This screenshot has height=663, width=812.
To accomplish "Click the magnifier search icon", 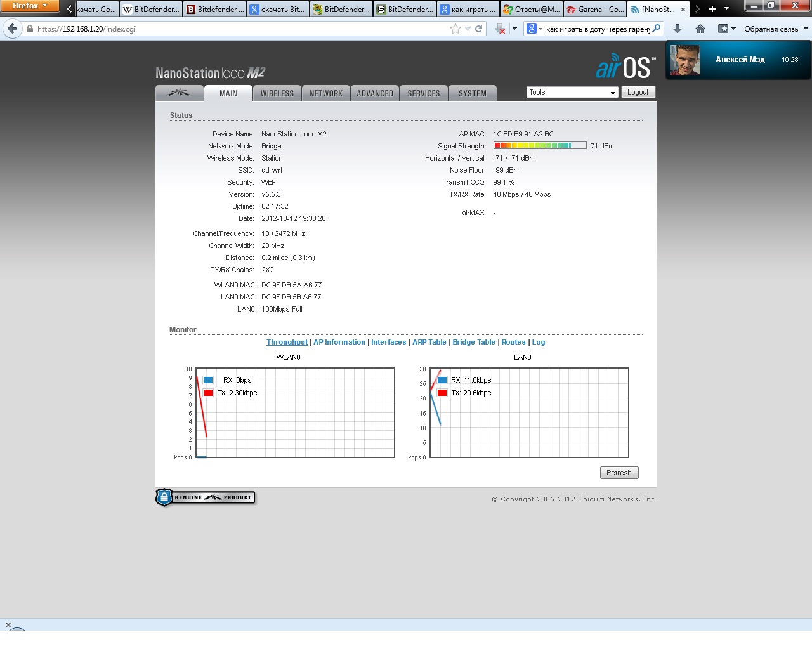I will (x=657, y=29).
